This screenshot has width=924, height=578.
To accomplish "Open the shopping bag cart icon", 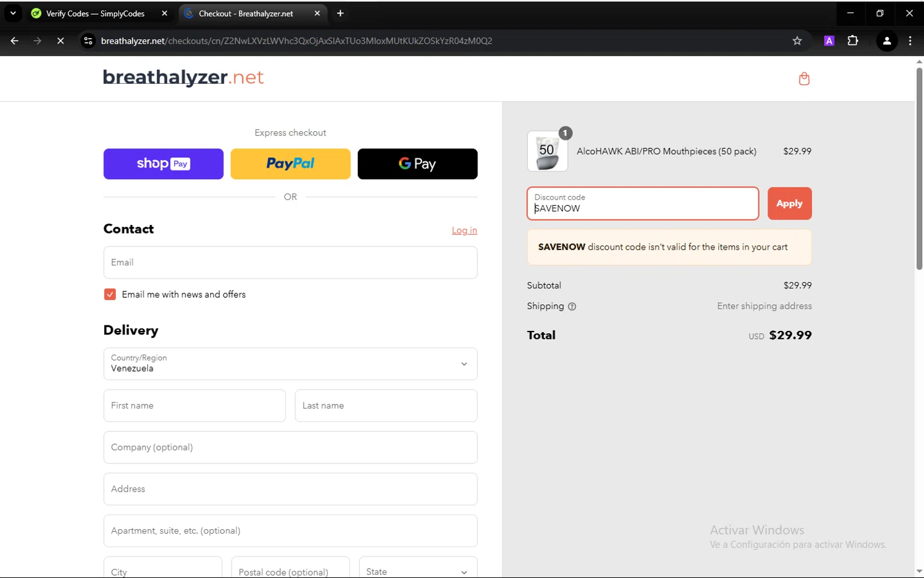I will [x=804, y=79].
